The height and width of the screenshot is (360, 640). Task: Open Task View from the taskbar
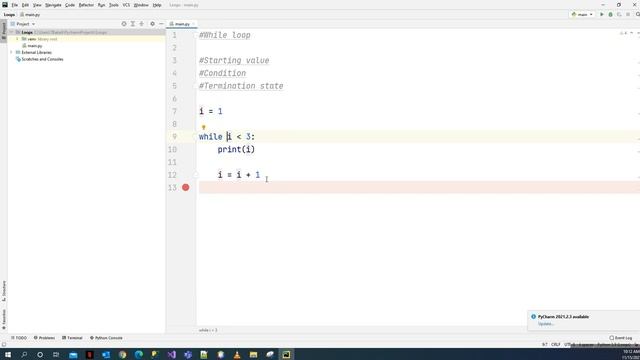tap(56, 354)
